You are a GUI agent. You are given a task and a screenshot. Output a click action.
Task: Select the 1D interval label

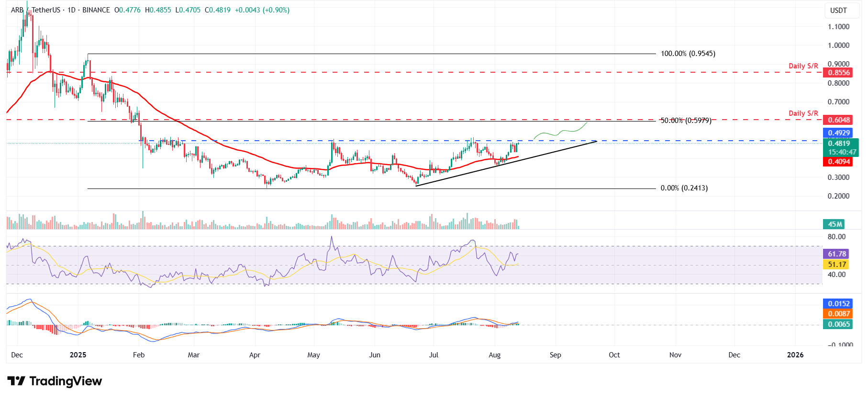(71, 10)
